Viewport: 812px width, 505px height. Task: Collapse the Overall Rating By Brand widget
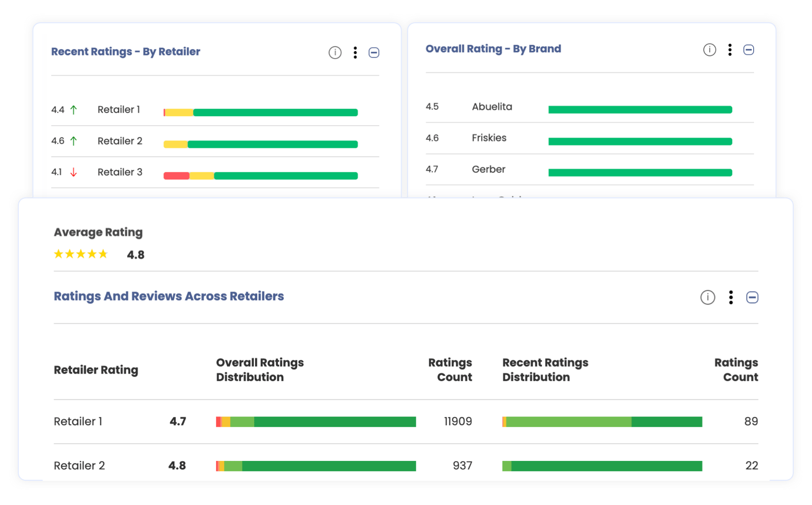(x=749, y=49)
